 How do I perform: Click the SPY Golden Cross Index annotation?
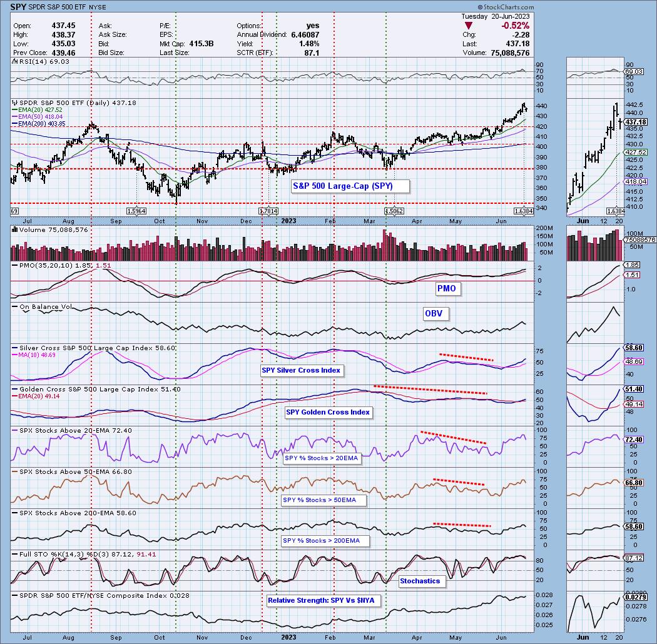click(x=328, y=412)
